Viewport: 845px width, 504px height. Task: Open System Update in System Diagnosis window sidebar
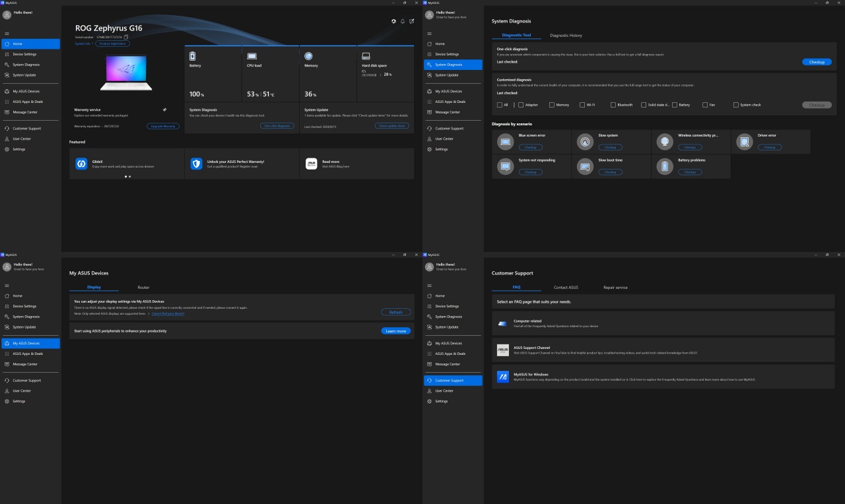pyautogui.click(x=453, y=75)
